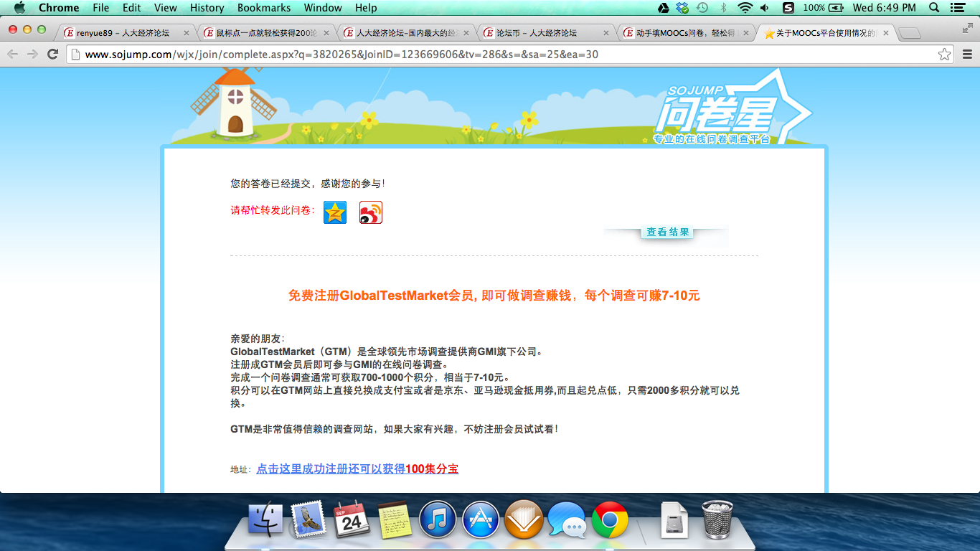Screen dimensions: 980x551
Task: Open the yellow Notes app in Dock
Action: point(395,519)
